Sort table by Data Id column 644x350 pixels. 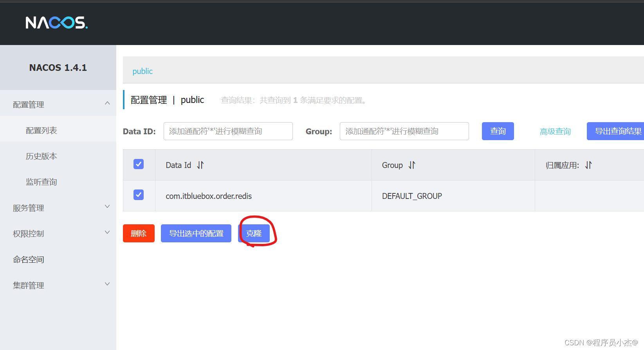click(x=200, y=165)
